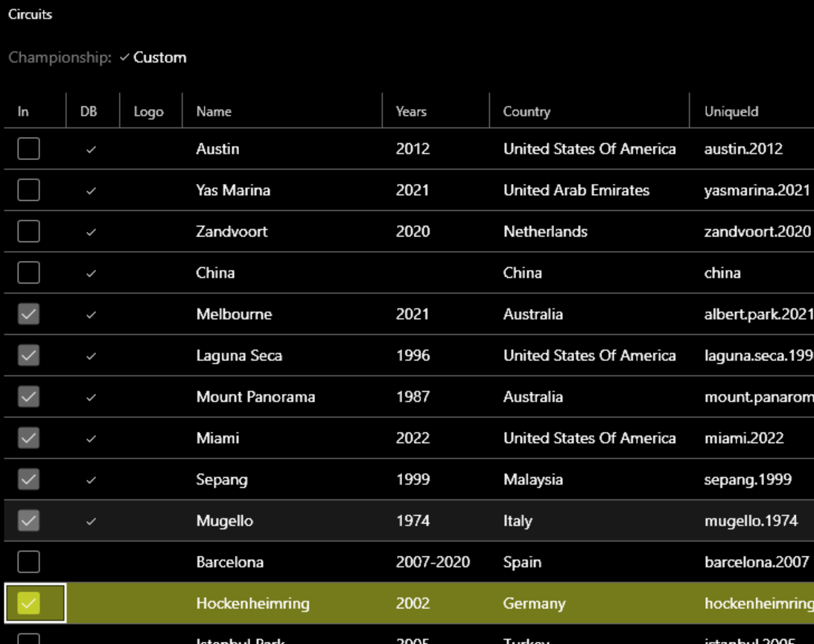Select the Yas Marina circuit name
The height and width of the screenshot is (644, 814).
pos(233,190)
